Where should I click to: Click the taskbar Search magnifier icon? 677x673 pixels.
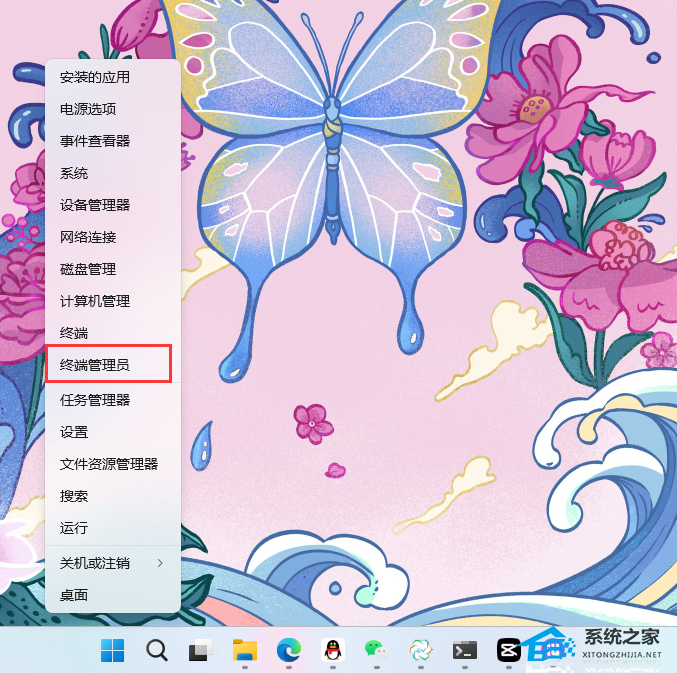157,650
